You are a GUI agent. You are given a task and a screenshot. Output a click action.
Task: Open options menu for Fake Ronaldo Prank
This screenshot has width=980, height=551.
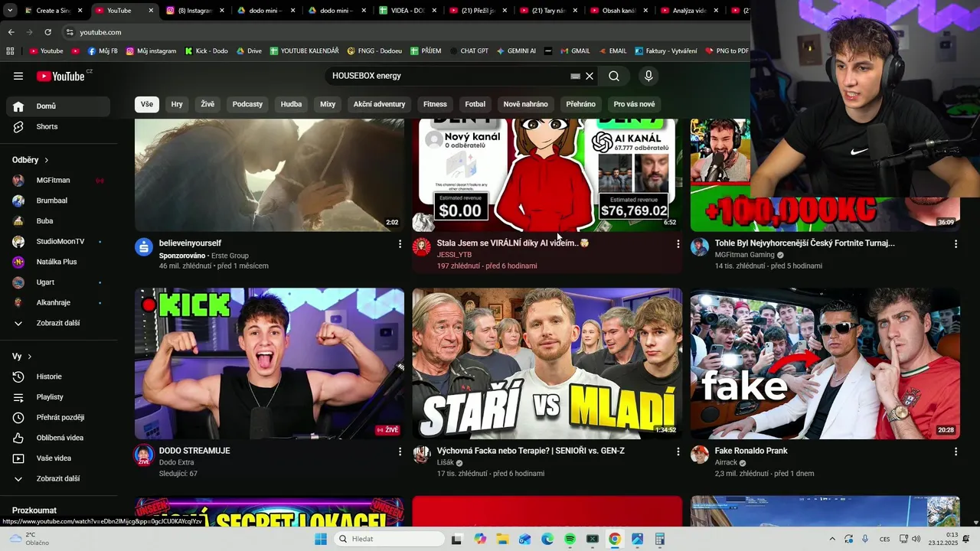pyautogui.click(x=955, y=452)
